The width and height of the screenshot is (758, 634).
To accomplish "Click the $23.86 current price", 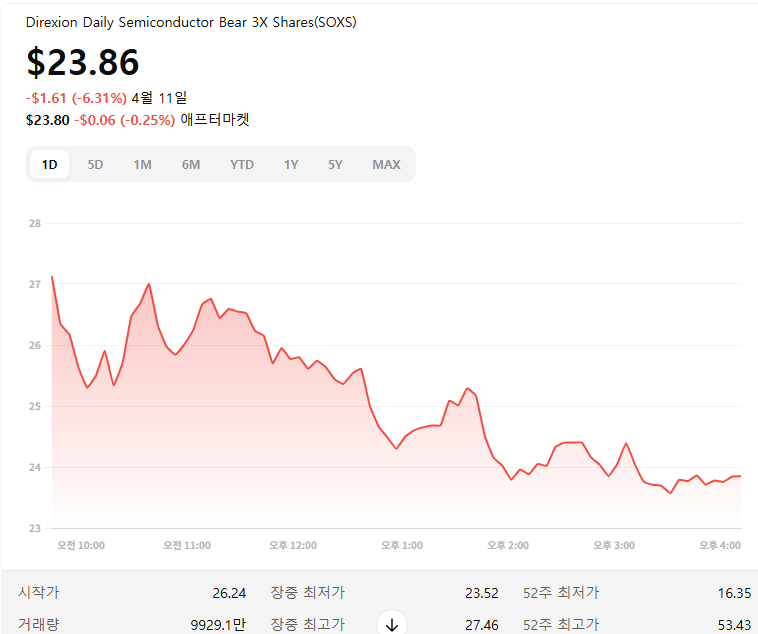I will [83, 62].
